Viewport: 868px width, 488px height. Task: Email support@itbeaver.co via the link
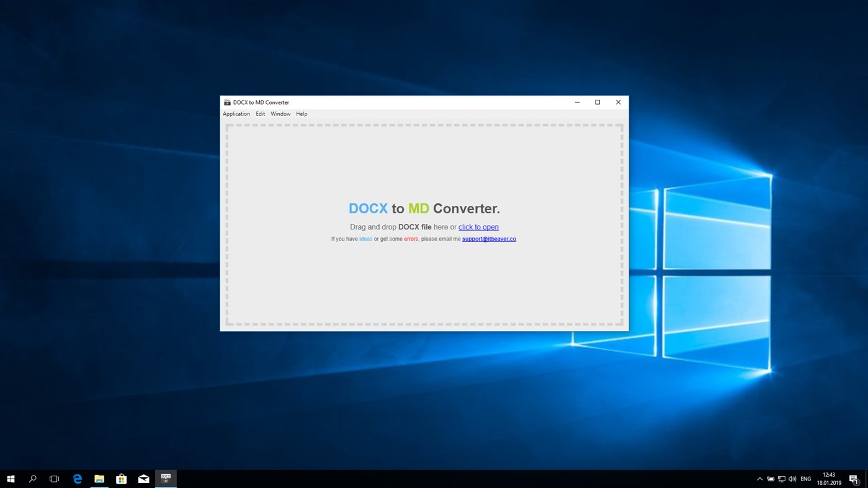coord(488,239)
